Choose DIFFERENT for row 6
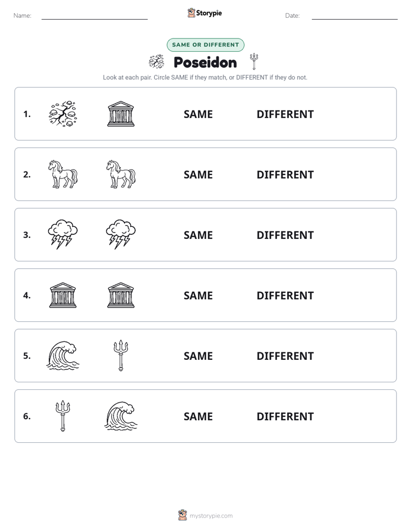The image size is (411, 532). tap(285, 416)
